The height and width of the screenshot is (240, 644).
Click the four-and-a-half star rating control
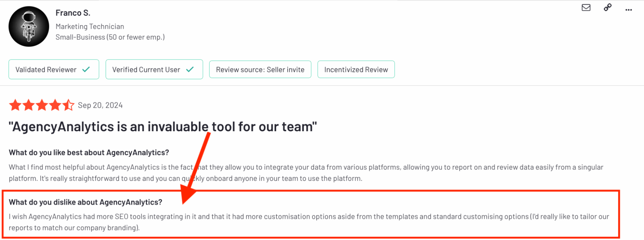(41, 105)
